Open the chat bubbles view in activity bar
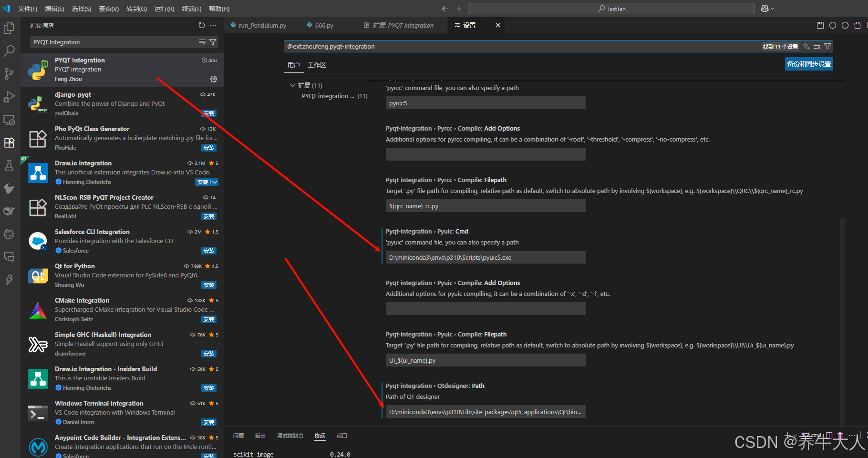The height and width of the screenshot is (458, 868). [9, 257]
